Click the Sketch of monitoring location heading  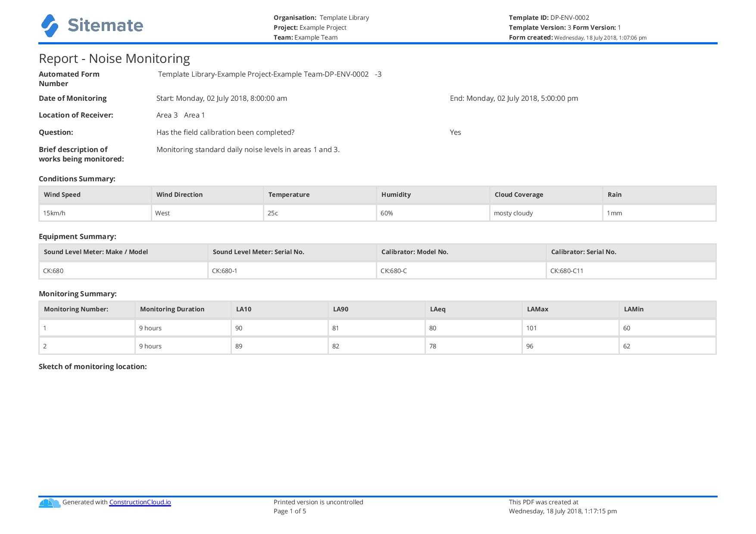[93, 366]
